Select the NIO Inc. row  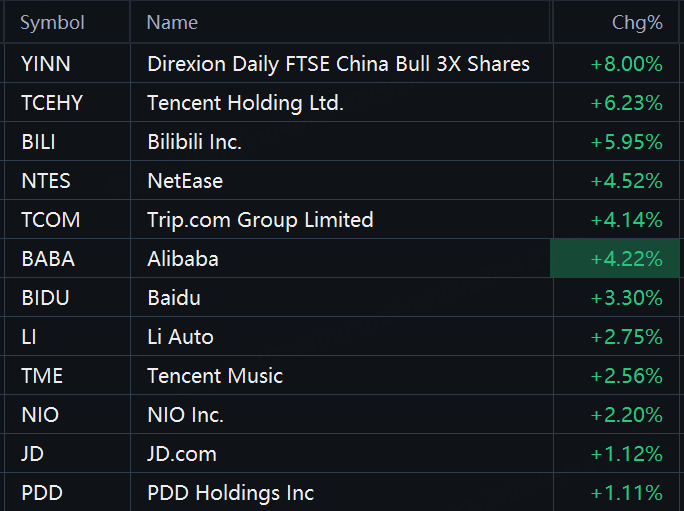click(x=342, y=415)
